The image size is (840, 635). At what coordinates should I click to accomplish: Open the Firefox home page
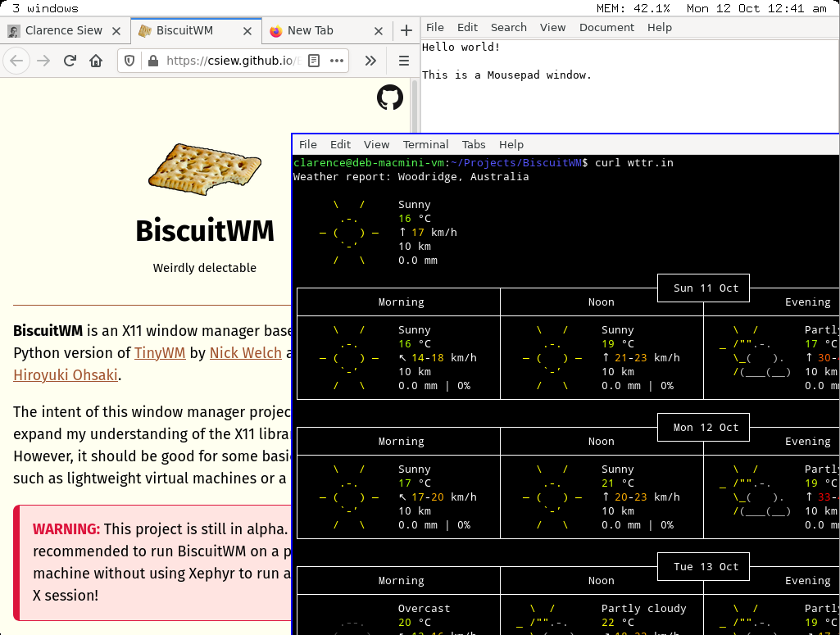[x=96, y=61]
